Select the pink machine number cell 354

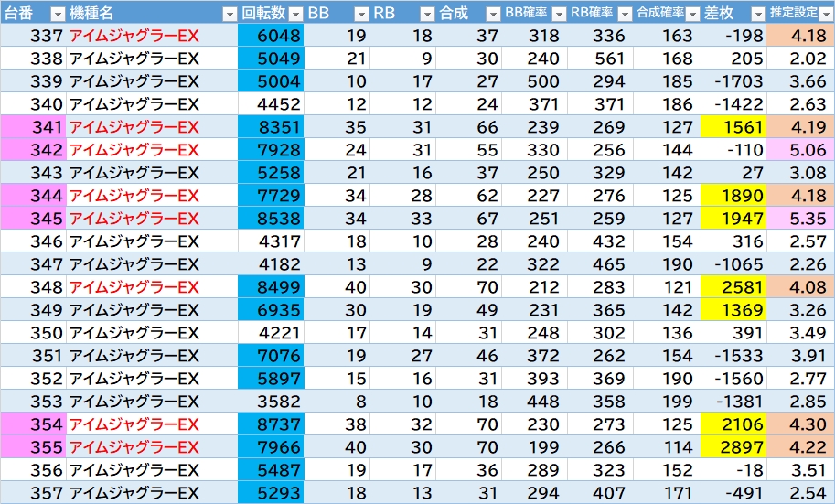pos(34,424)
